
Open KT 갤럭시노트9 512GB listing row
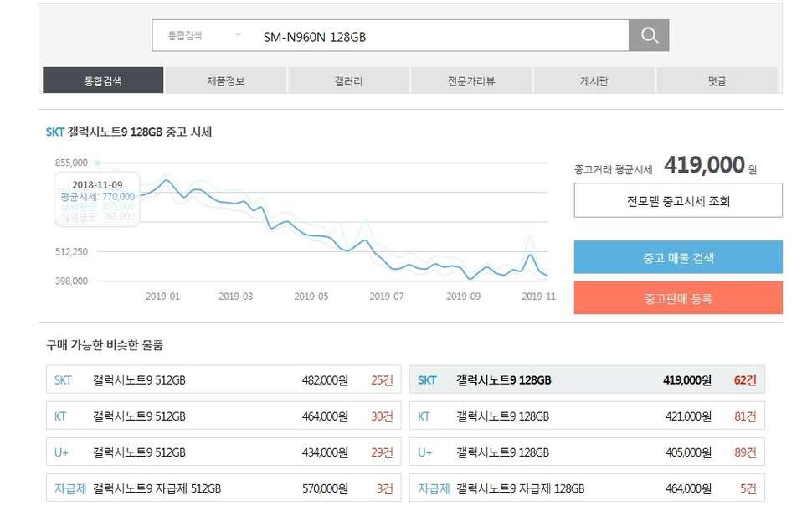coord(224,416)
